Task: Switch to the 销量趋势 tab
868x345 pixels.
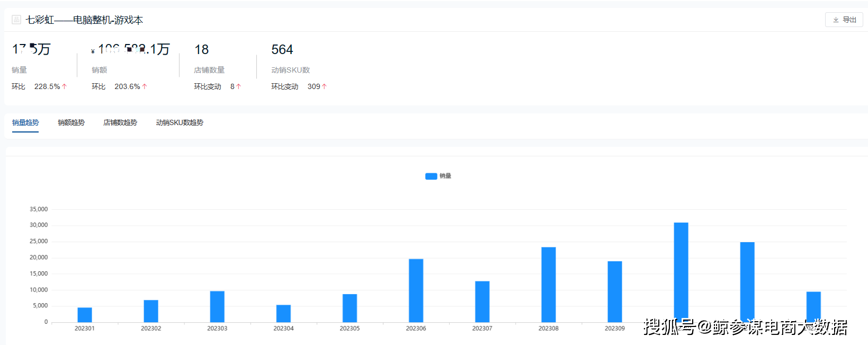Action: pyautogui.click(x=25, y=122)
